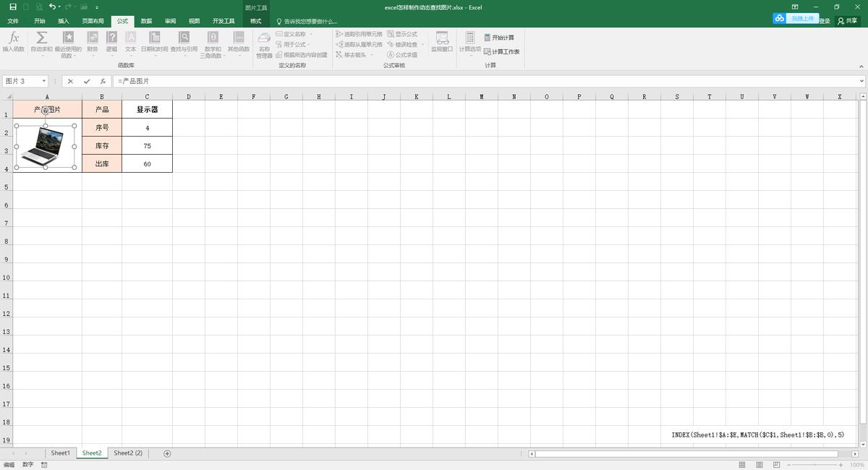The image size is (868, 470).
Task: Click the Evaluate Formula (公式求值) icon
Action: click(x=402, y=55)
